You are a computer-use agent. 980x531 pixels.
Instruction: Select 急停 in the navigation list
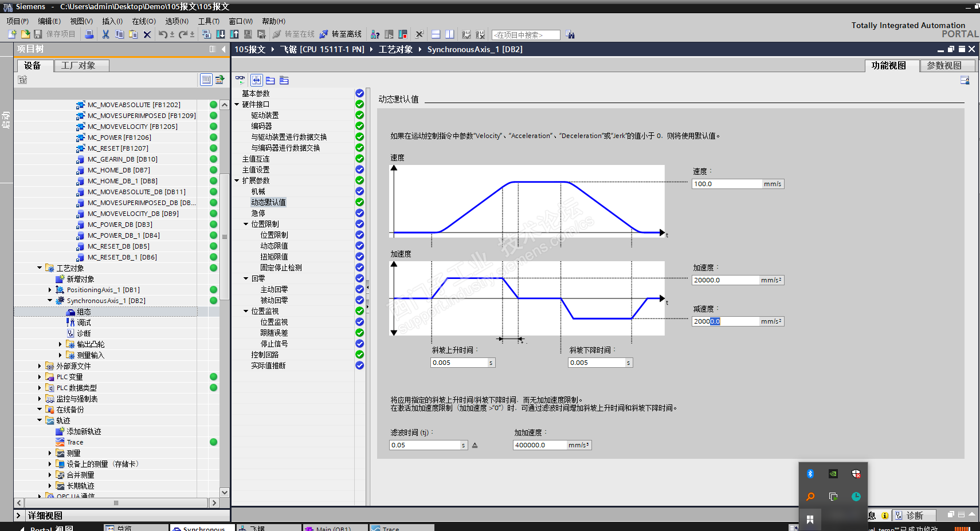click(258, 213)
